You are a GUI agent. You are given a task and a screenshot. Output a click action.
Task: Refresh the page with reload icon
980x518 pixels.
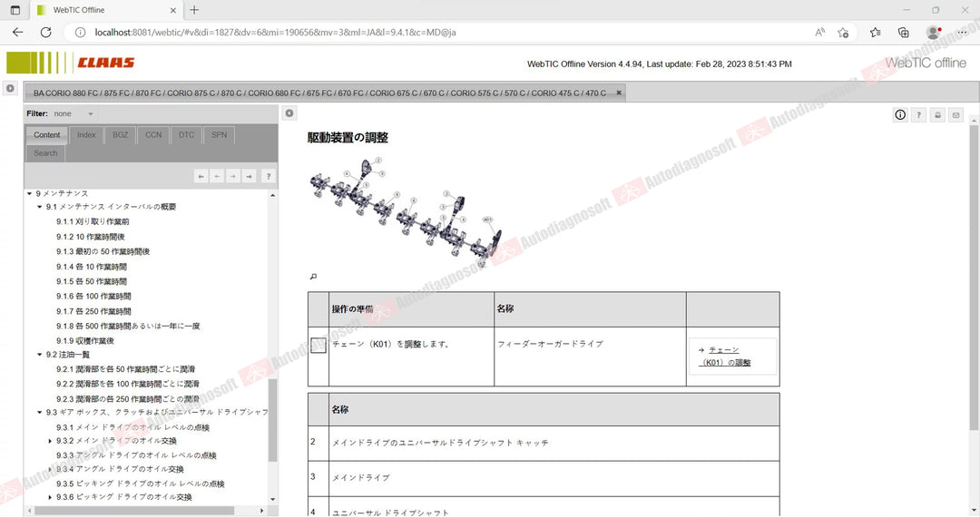click(45, 32)
